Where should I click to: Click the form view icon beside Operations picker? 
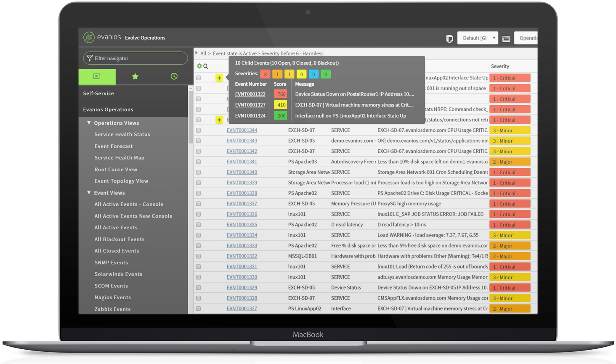(x=506, y=38)
